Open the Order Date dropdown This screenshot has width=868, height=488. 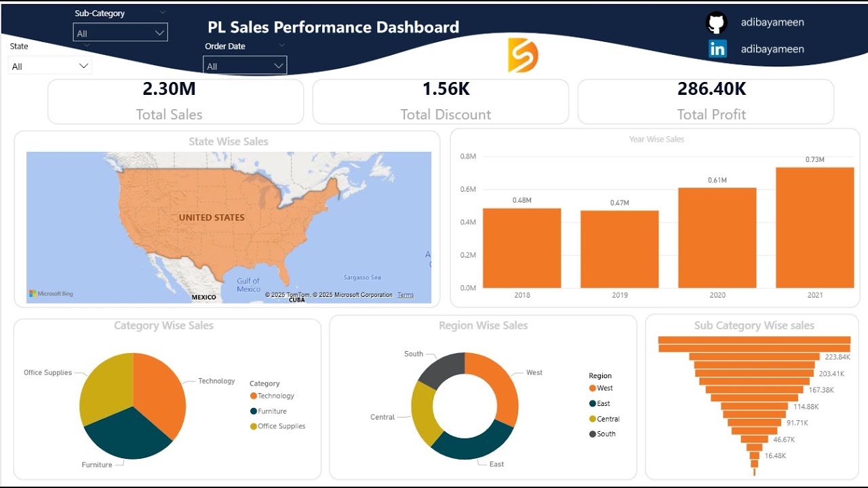245,66
